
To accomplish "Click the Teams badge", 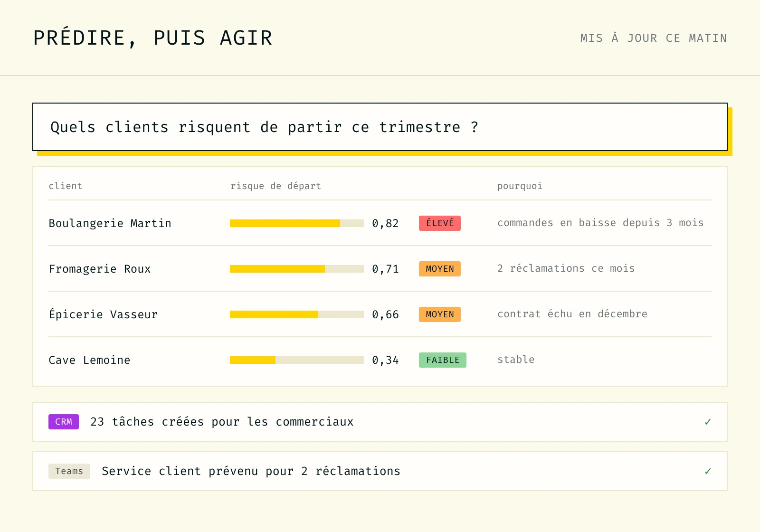I will coord(69,471).
